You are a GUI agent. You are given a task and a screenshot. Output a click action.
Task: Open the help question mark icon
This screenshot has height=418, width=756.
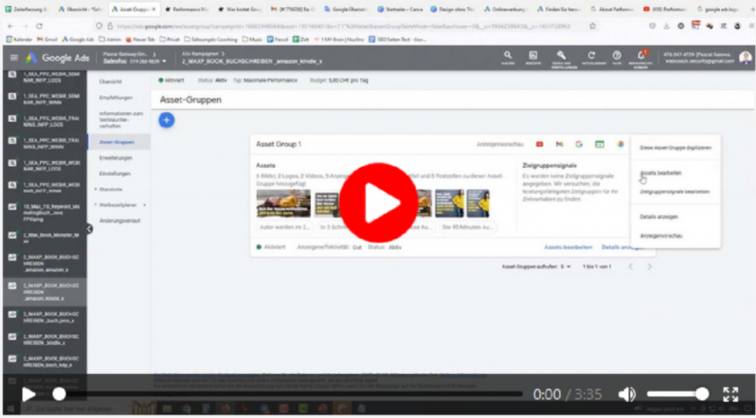617,57
